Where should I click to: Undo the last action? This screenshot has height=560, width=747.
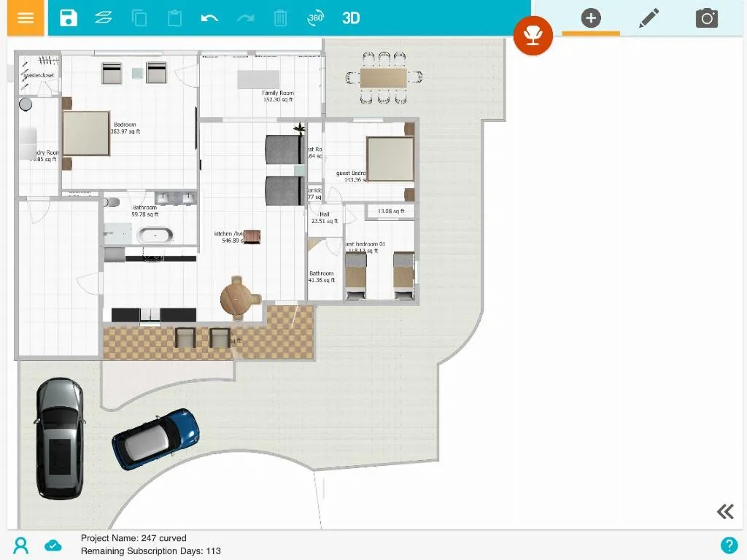click(209, 18)
